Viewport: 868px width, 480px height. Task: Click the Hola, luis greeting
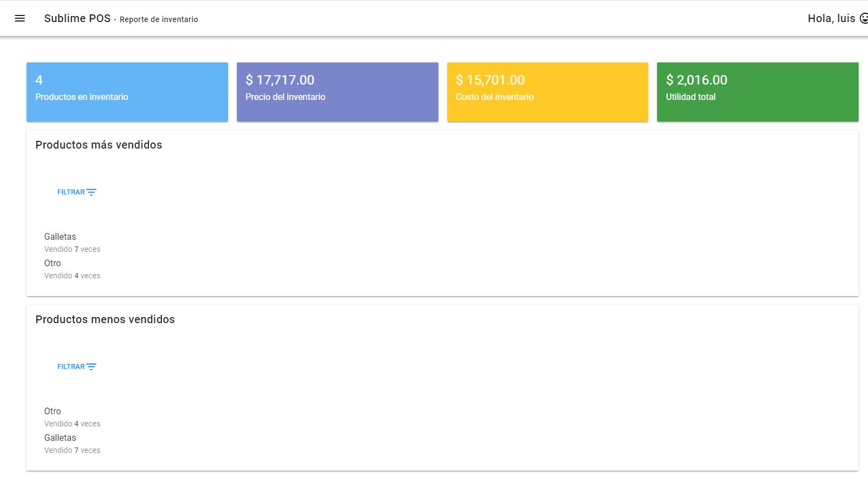831,18
